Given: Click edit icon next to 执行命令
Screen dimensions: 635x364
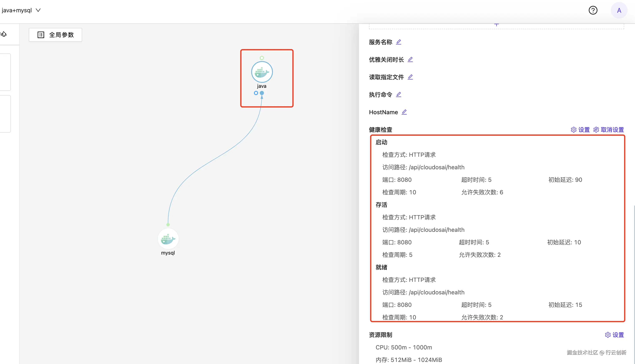Looking at the screenshot, I should (x=399, y=94).
